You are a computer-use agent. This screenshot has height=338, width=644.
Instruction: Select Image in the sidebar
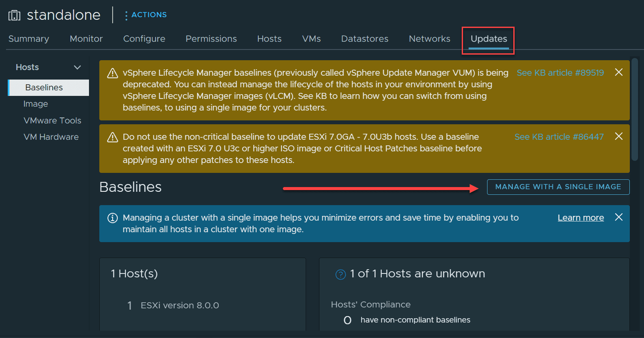[36, 104]
